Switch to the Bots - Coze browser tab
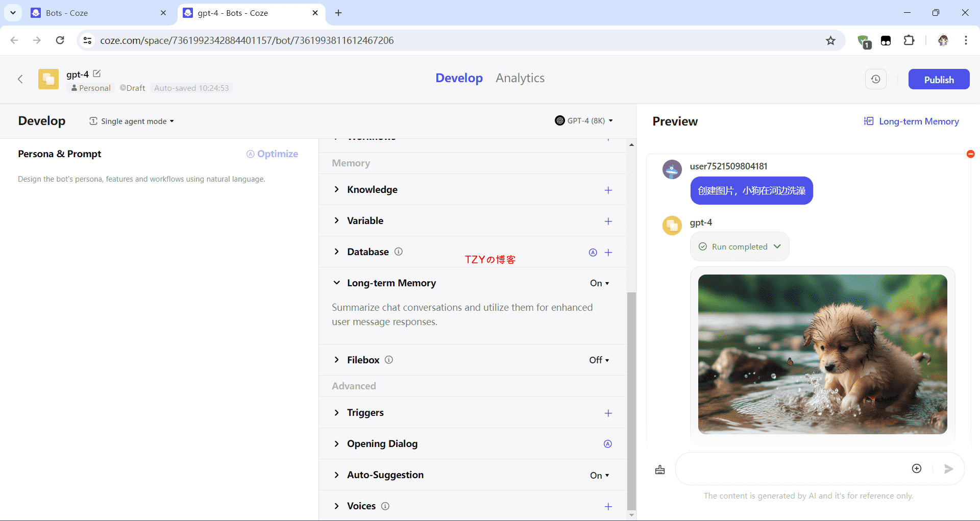This screenshot has height=521, width=980. tap(97, 13)
